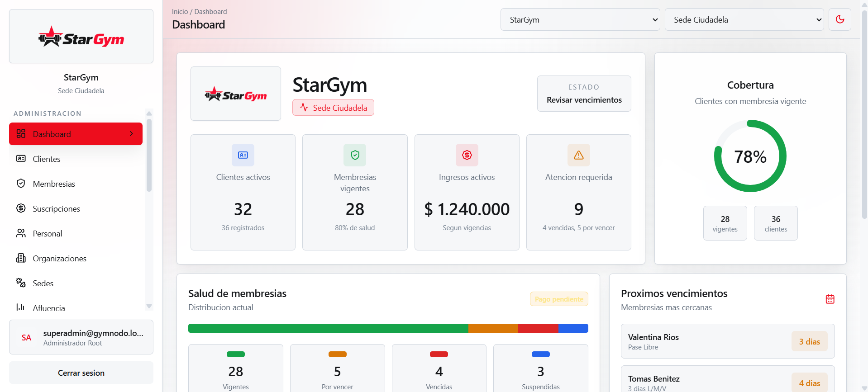The image size is (868, 392).
Task: Click the Pago pendiente badge
Action: (559, 299)
